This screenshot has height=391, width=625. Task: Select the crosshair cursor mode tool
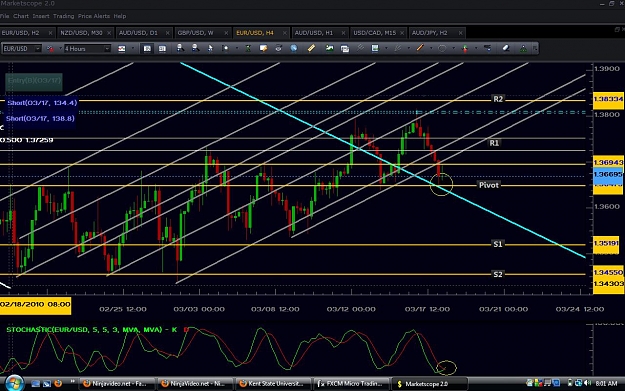point(226,48)
